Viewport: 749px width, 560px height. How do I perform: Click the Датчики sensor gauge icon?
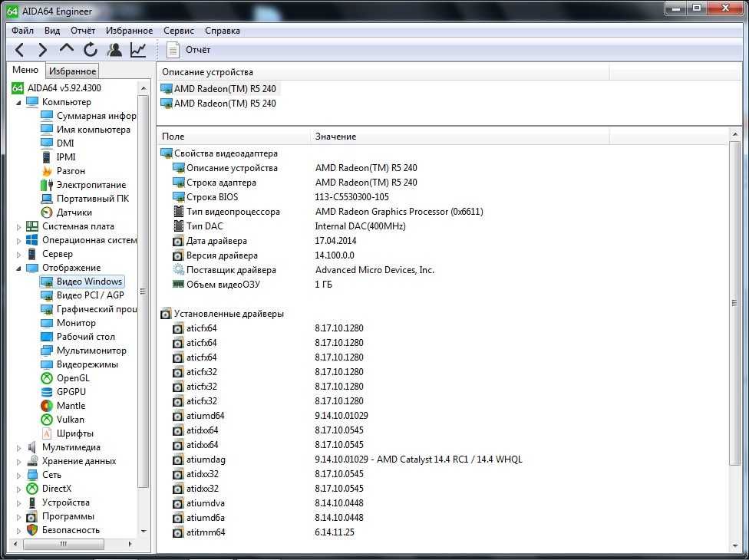coord(46,212)
